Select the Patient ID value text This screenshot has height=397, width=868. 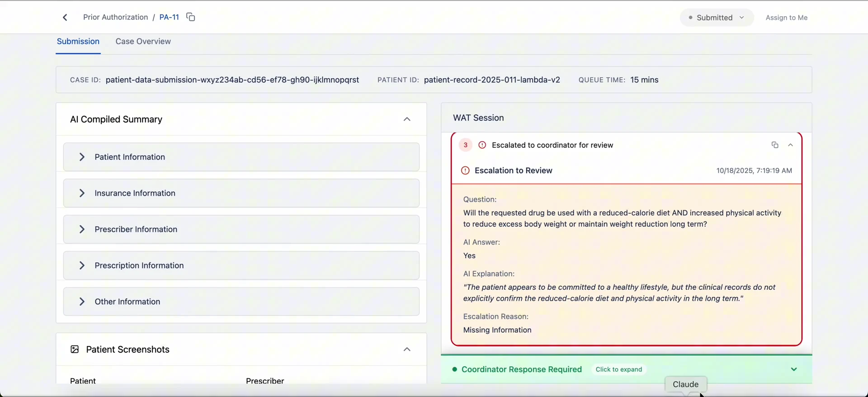point(492,80)
